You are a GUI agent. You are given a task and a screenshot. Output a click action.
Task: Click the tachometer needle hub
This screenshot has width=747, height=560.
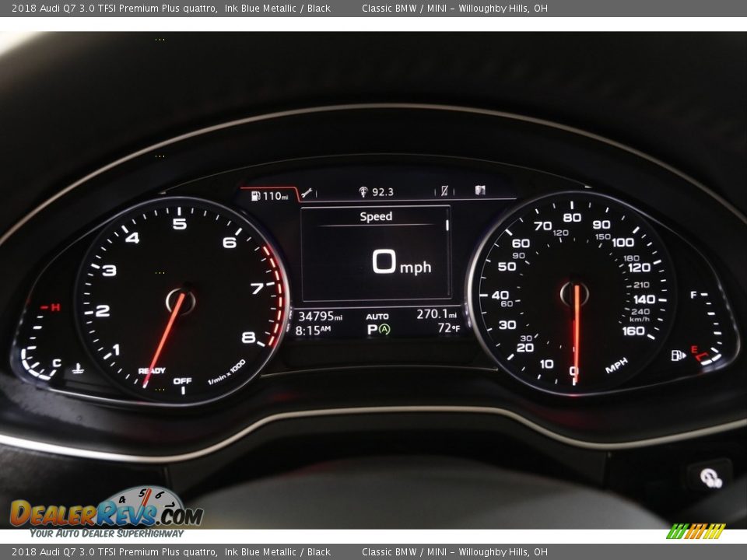point(181,300)
